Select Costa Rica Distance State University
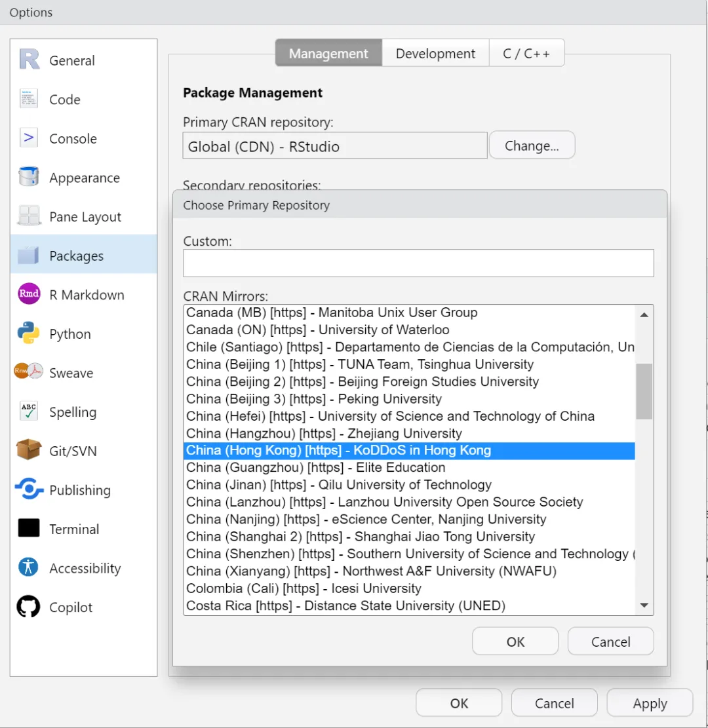 (409, 605)
